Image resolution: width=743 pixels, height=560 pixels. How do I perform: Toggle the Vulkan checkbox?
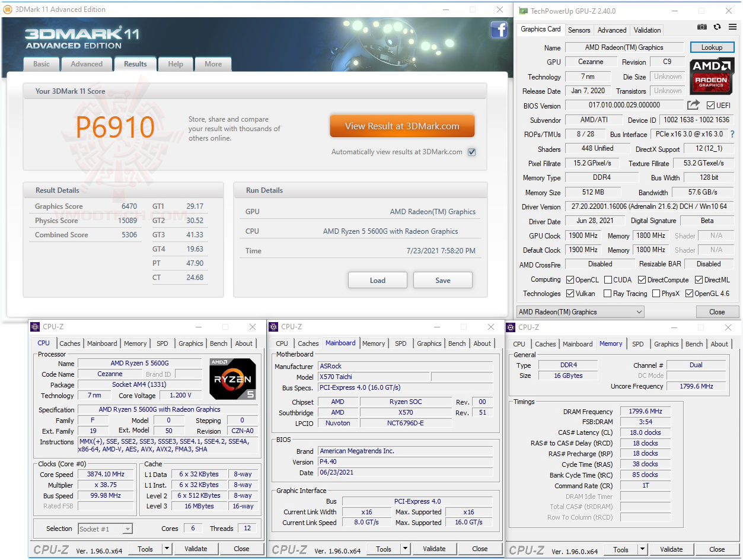(570, 294)
